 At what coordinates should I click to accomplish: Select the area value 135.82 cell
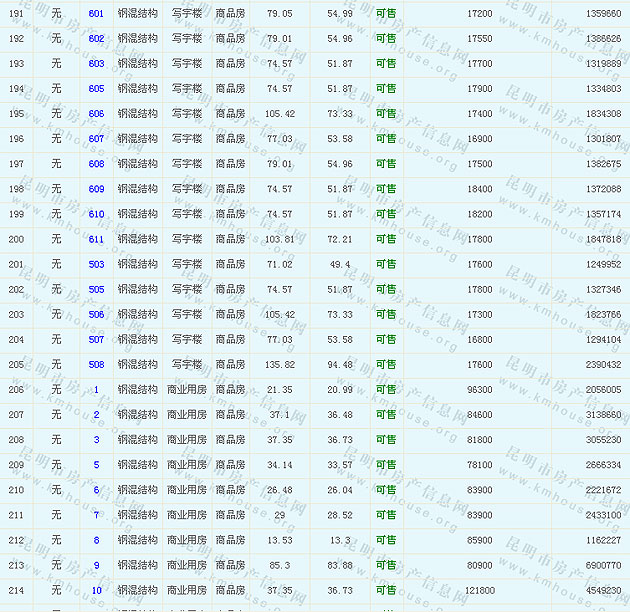point(279,365)
